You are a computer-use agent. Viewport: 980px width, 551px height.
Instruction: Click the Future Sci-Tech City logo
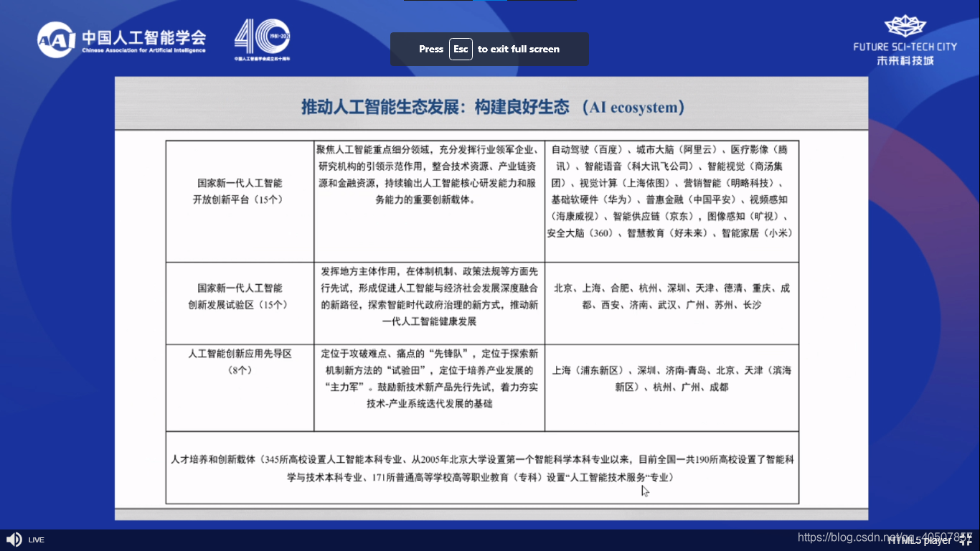(905, 40)
